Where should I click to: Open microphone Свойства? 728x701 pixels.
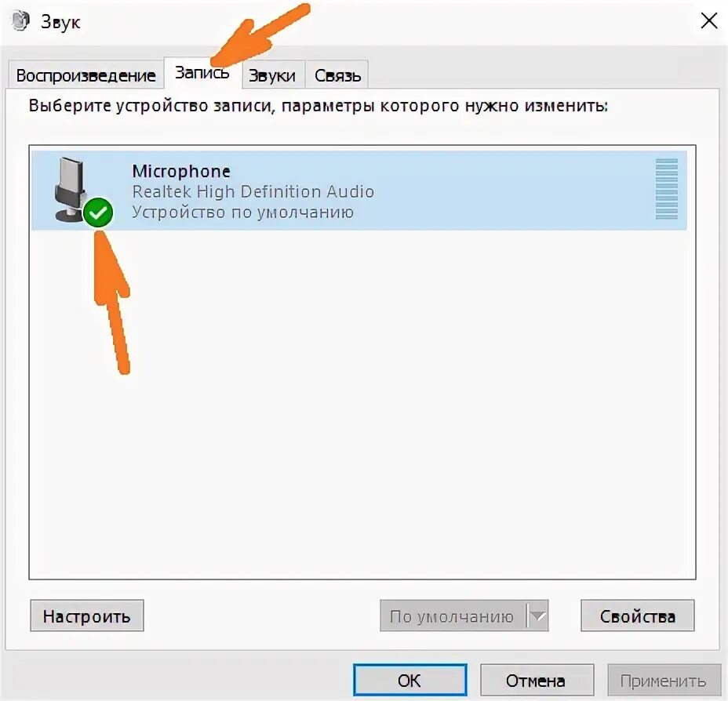638,616
